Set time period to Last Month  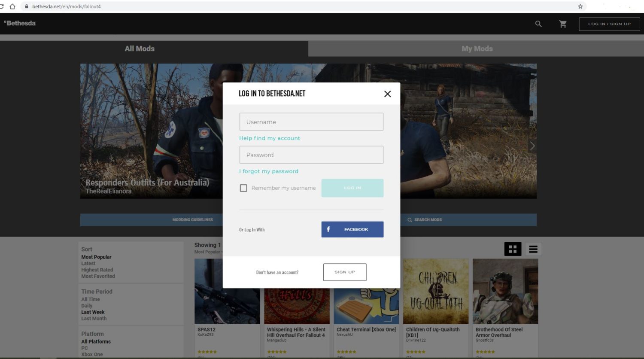[x=94, y=319]
